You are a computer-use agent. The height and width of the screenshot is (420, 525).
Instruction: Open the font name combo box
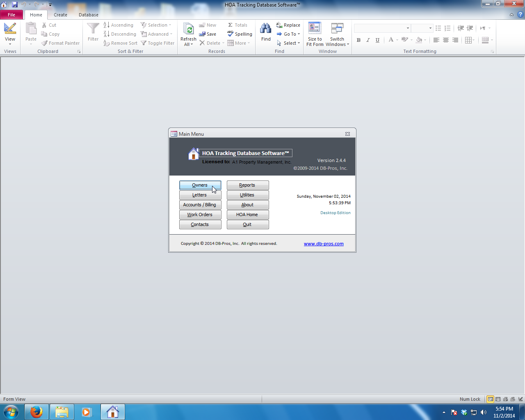(382, 28)
